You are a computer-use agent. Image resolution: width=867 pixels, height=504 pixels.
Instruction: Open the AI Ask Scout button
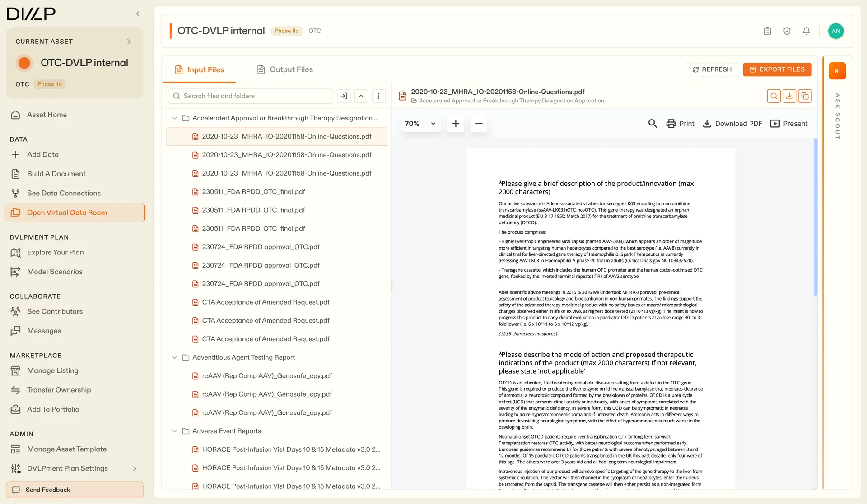tap(837, 71)
